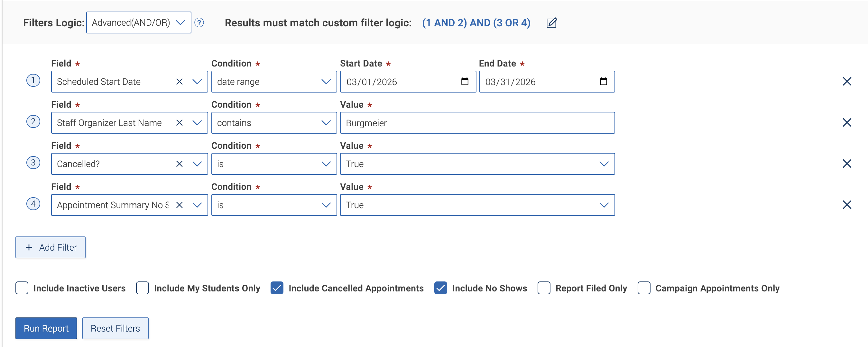Open the condition dropdown in the Appointment Summary row

[274, 205]
